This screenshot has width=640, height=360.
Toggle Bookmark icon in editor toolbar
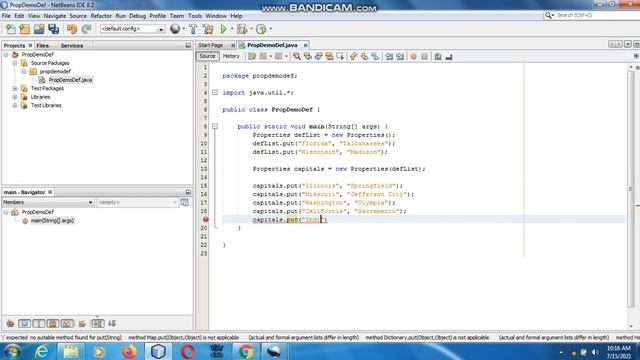pos(375,57)
